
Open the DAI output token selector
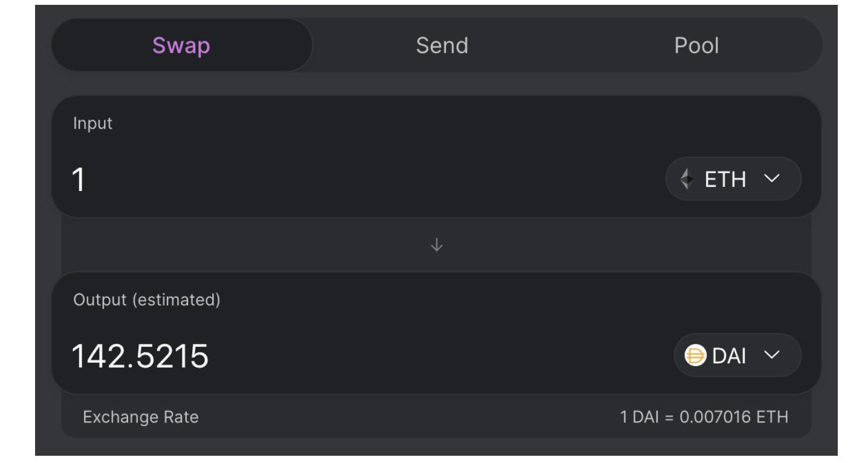[x=737, y=355]
